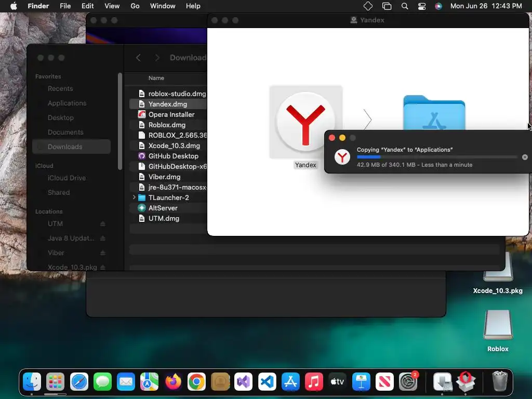Open the Finder menu in menu bar
532x399 pixels.
click(38, 6)
